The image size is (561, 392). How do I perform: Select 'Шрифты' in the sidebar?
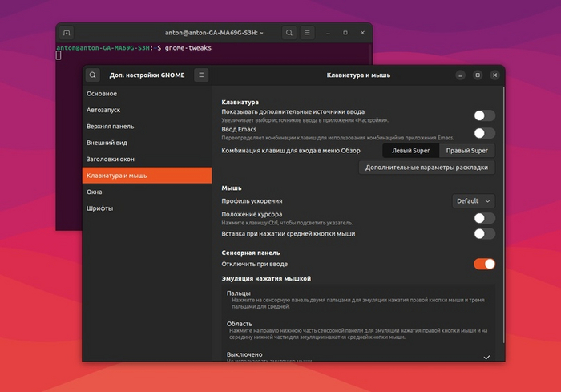click(x=100, y=208)
